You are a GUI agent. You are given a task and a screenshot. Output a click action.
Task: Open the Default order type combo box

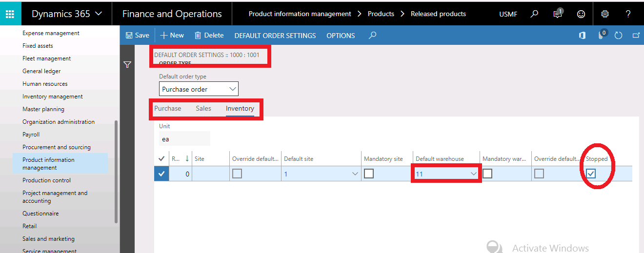pos(199,89)
